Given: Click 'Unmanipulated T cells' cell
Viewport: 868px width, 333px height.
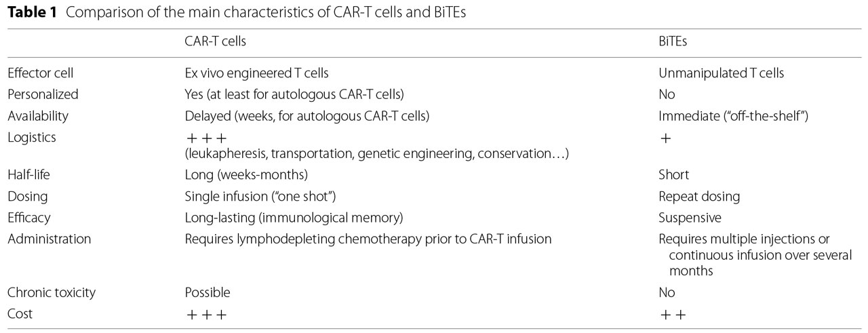Looking at the screenshot, I should click(716, 73).
